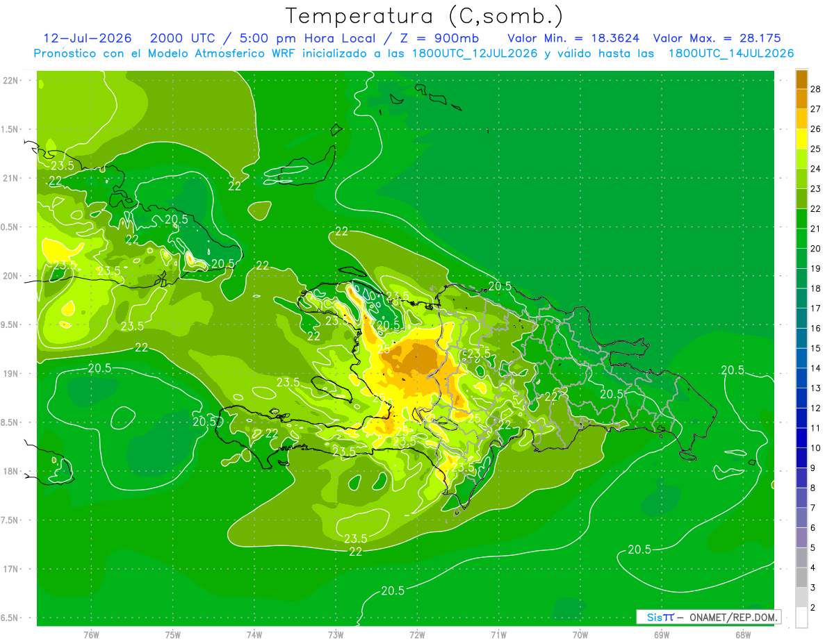Pick color bar segment between 5 and 6

tap(801, 538)
